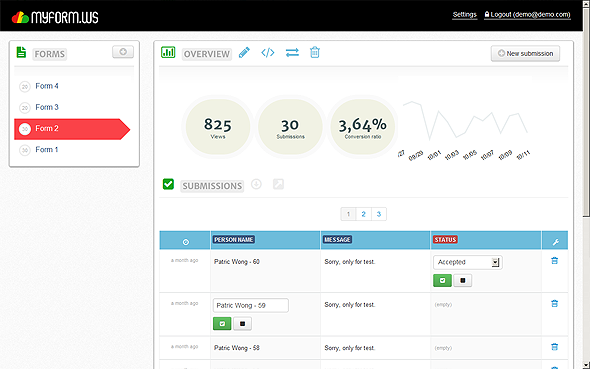590x369 pixels.
Task: Save the name edit with green check
Action: pos(222,323)
